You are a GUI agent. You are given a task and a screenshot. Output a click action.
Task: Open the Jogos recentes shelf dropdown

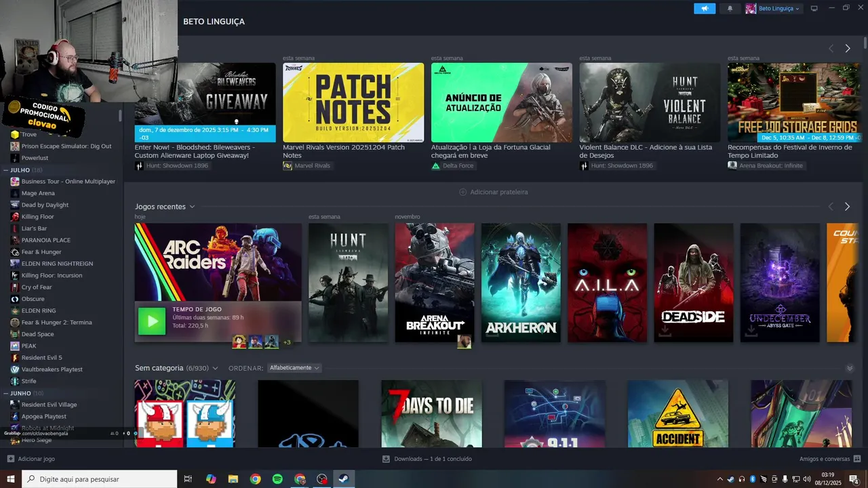tap(192, 207)
